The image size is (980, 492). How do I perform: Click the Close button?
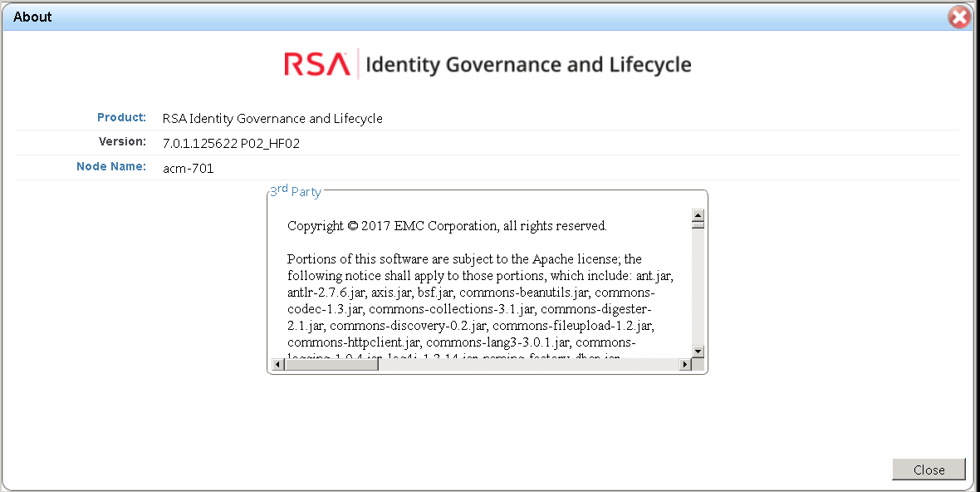[929, 470]
